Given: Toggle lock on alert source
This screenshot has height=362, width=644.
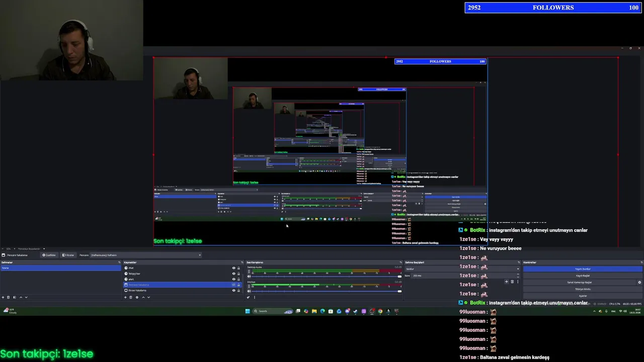Looking at the screenshot, I should point(238,279).
